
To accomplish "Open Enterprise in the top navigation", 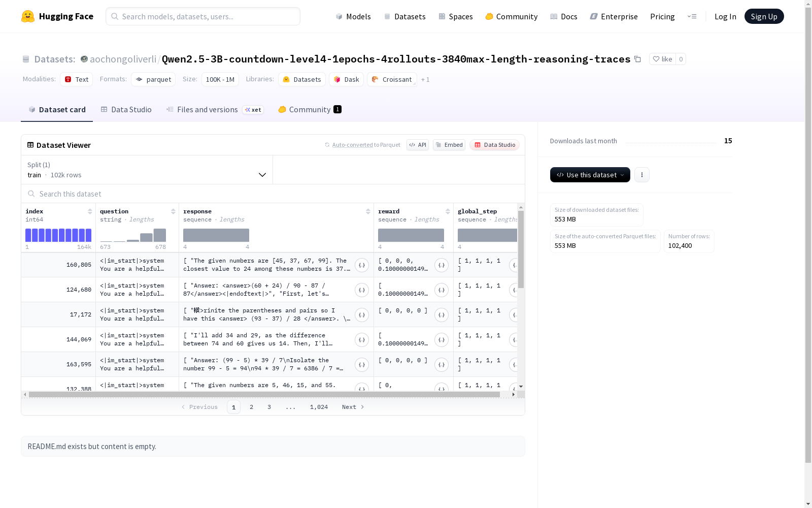I will point(614,16).
